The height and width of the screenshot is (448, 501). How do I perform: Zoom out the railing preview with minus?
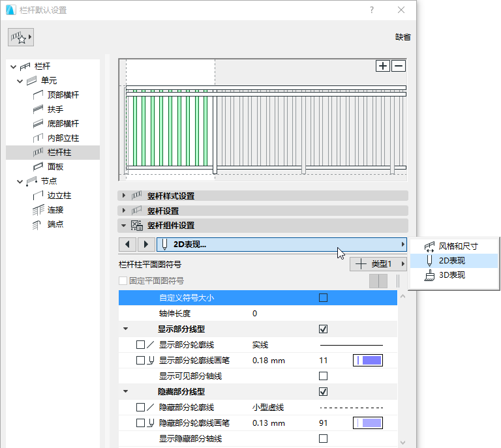399,66
